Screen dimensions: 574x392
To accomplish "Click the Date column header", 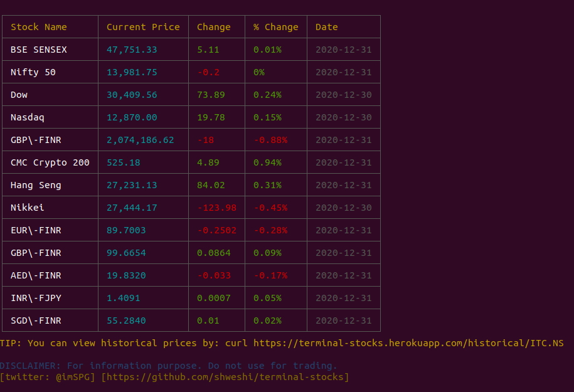I will tap(326, 27).
